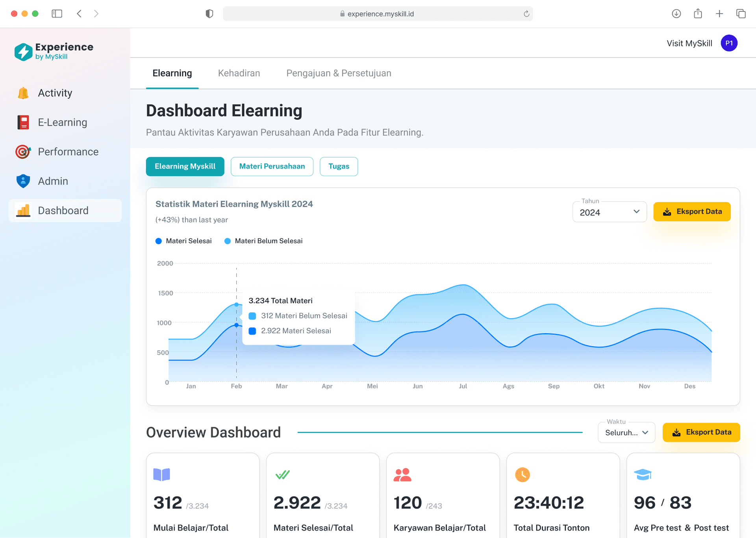This screenshot has height=538, width=756.
Task: Click the 96 / 83 average test score
Action: coord(663,503)
